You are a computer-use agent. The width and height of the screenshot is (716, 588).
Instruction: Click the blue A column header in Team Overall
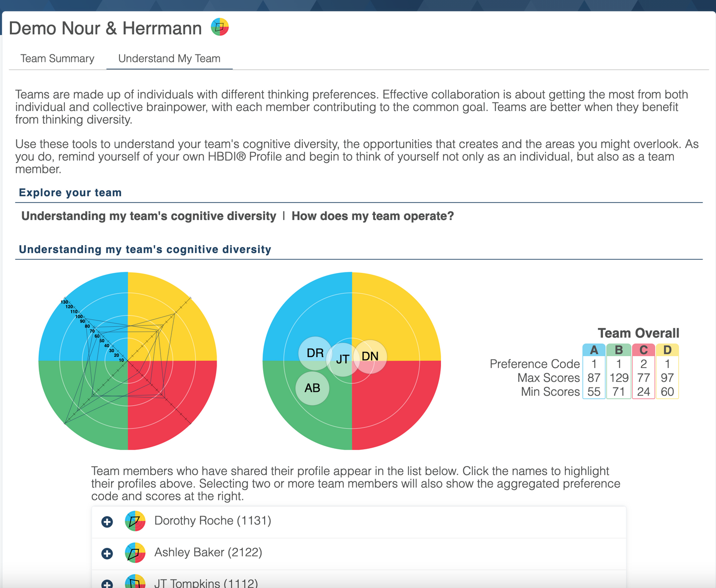click(594, 350)
